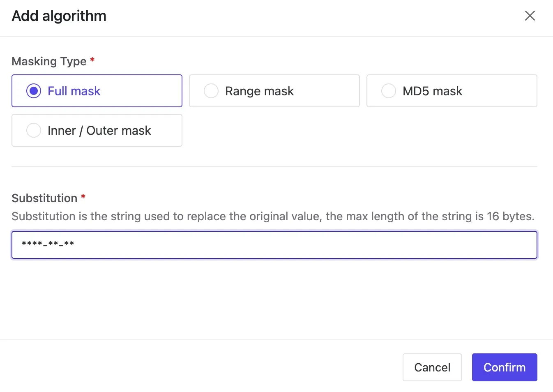Click the 'MD5 mask' label text
This screenshot has height=392, width=553.
[x=433, y=91]
